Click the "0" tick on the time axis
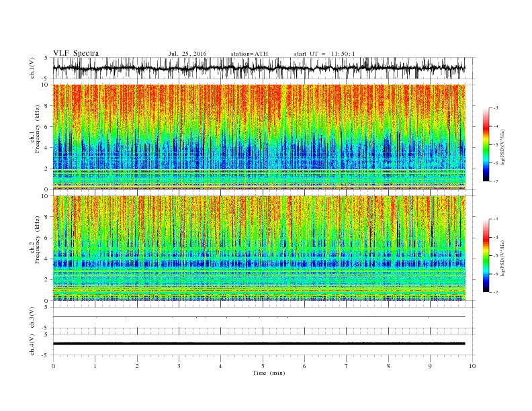This screenshot has height=411, width=532. pos(53,366)
